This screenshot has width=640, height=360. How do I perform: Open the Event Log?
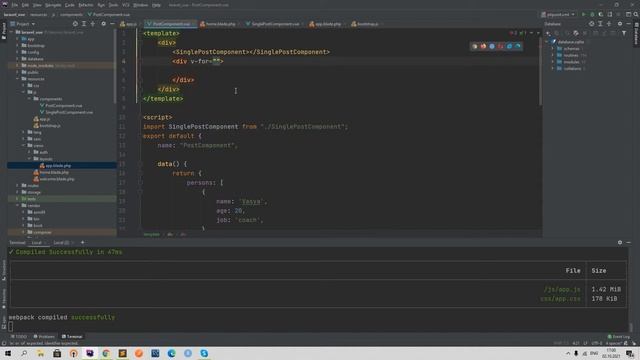click(x=619, y=337)
